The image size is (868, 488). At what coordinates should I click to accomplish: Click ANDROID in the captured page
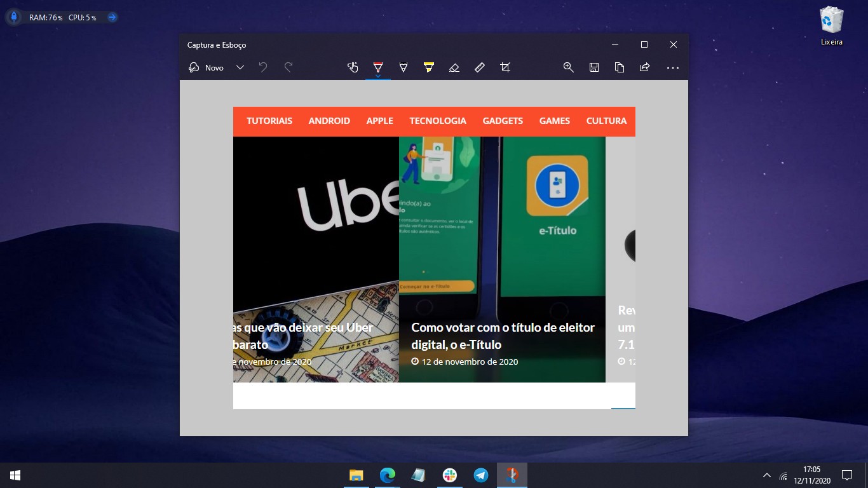pyautogui.click(x=329, y=121)
